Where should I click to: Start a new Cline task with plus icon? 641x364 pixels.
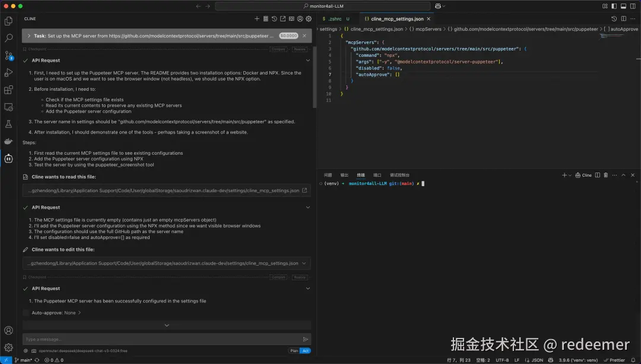(257, 19)
